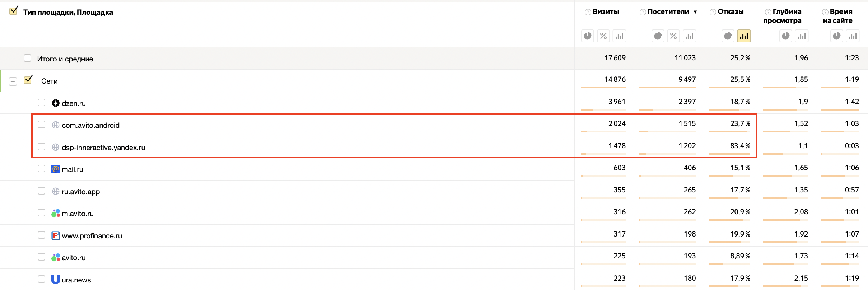Sort table by Визиты column
The width and height of the screenshot is (868, 290).
(x=606, y=12)
